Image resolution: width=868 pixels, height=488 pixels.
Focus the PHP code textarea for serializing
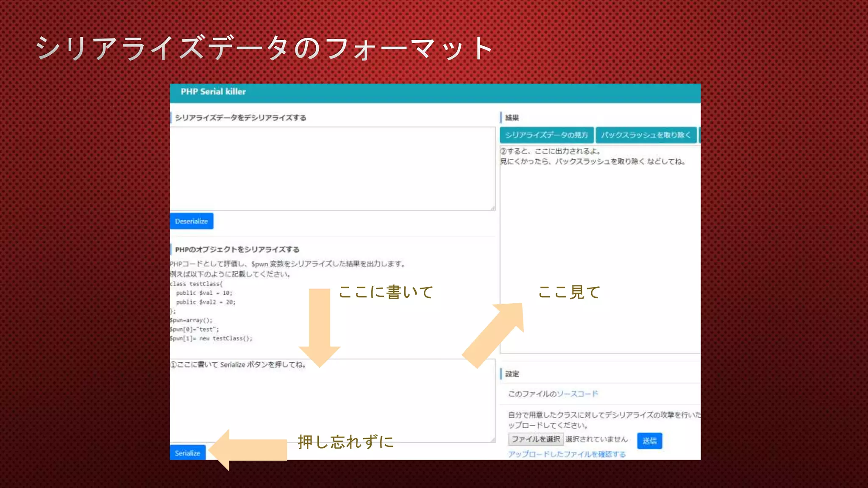point(333,401)
